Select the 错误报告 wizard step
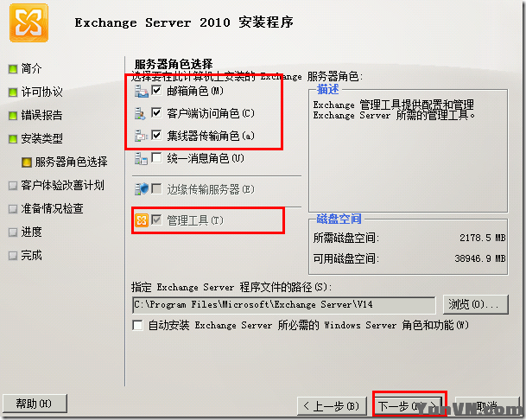The width and height of the screenshot is (526, 420). [42, 116]
